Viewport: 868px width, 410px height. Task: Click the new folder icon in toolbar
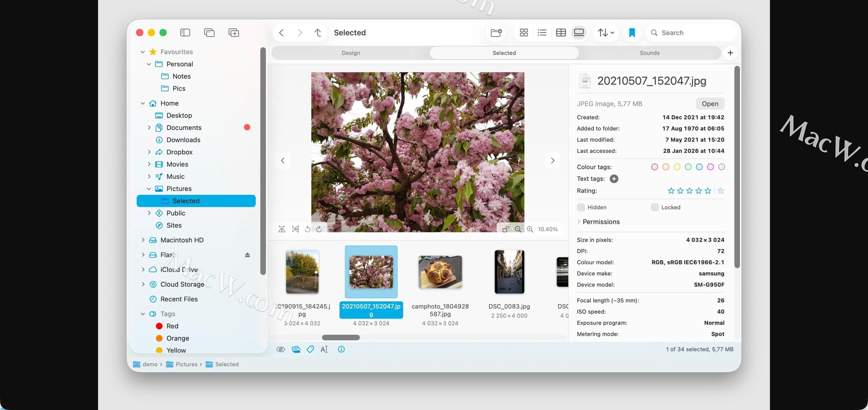496,33
